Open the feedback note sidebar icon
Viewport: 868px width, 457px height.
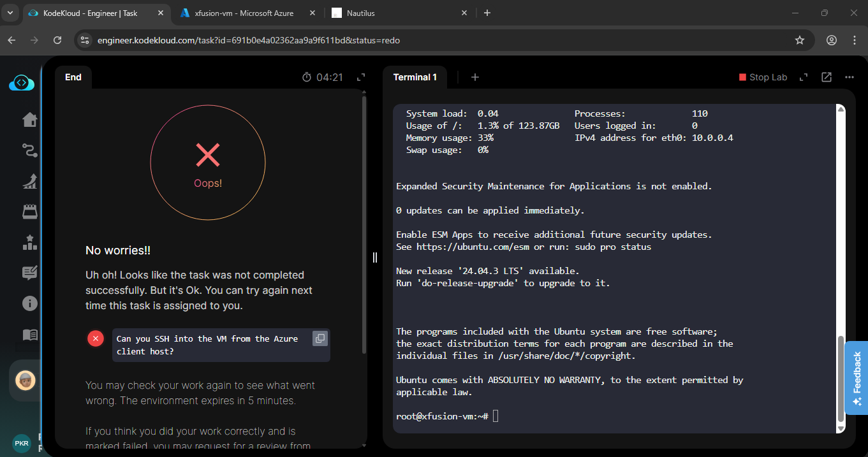tap(29, 273)
